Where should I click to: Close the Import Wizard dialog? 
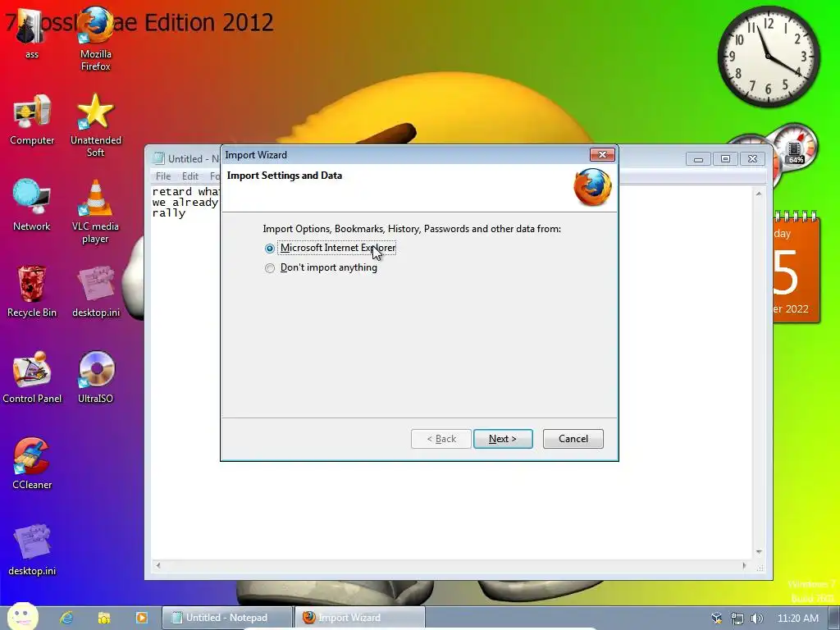click(x=602, y=155)
